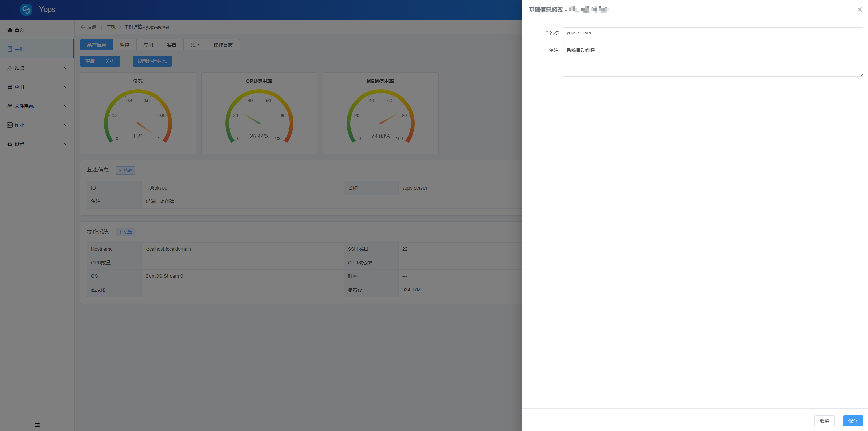Viewport: 868px width, 431px height.
Task: Click the localhost.localdomain hostname value
Action: pos(168,249)
